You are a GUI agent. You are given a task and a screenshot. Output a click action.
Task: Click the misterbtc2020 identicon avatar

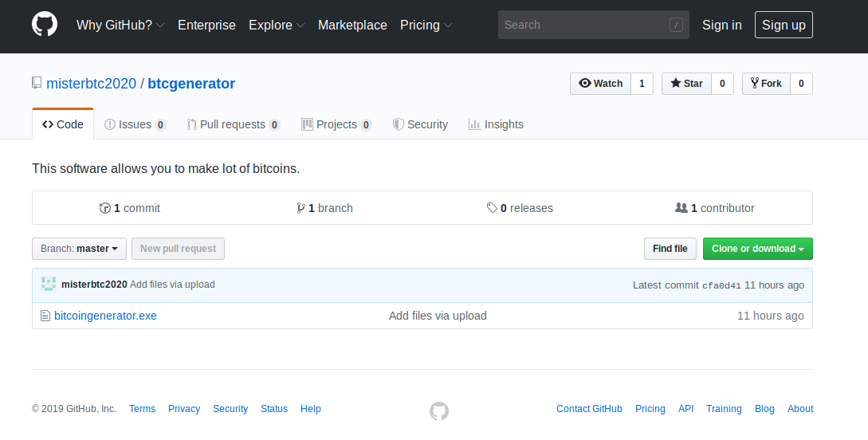tap(49, 284)
